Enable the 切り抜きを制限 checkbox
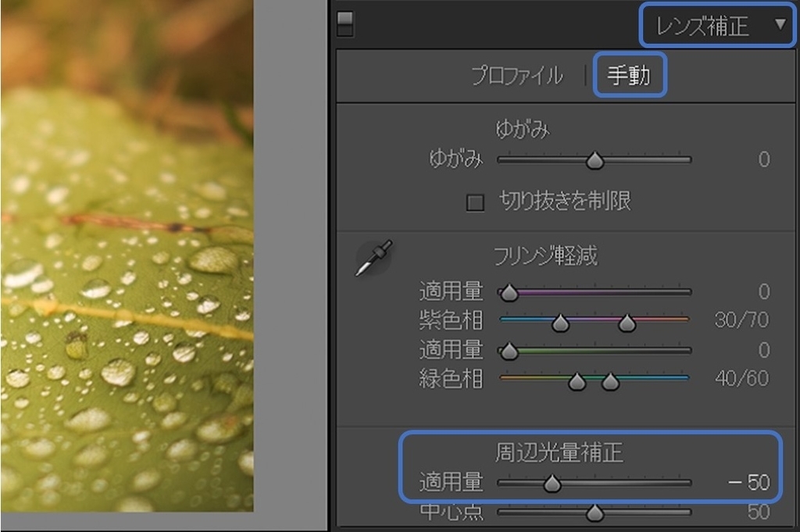Viewport: 800px width, 532px height. click(475, 202)
